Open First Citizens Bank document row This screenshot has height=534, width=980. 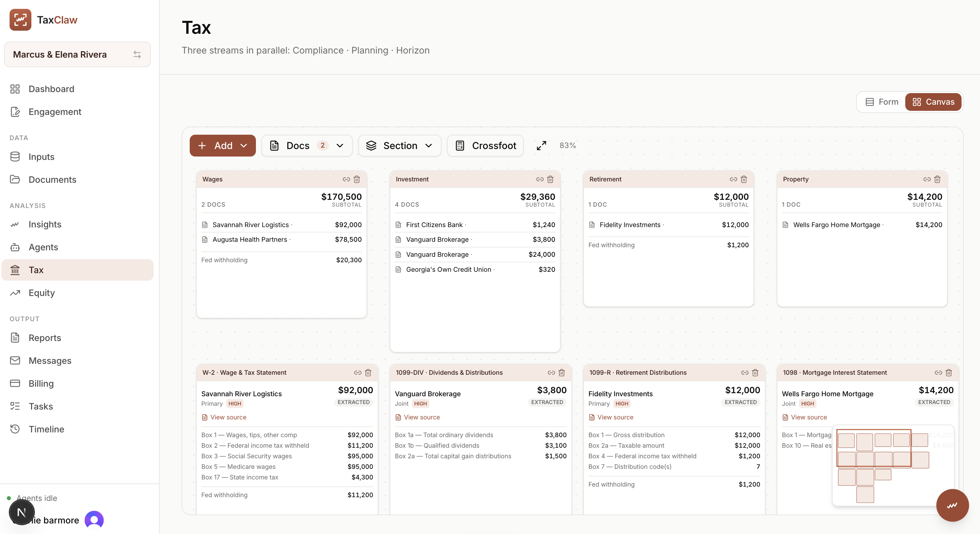point(475,225)
